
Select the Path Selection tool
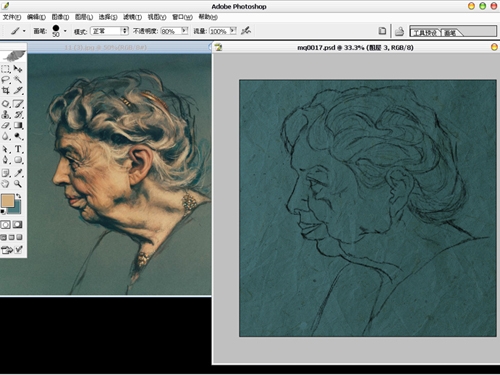6,149
